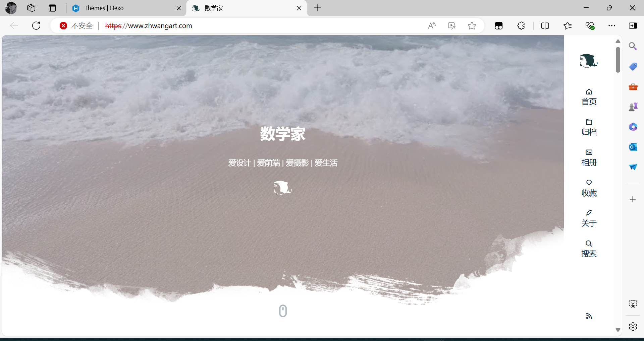Open the 相册 album menu item
The height and width of the screenshot is (341, 644).
click(x=589, y=158)
